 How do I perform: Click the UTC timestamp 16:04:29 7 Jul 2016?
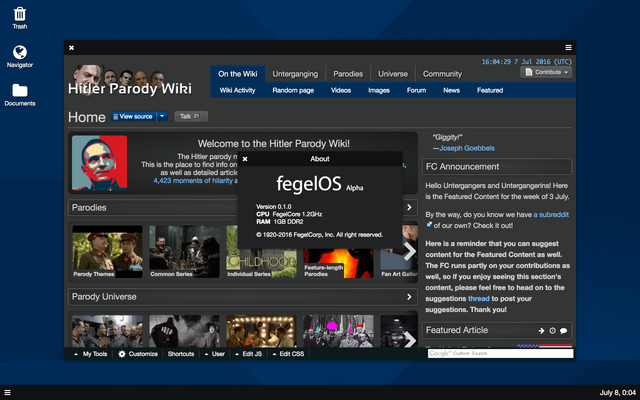(x=527, y=62)
